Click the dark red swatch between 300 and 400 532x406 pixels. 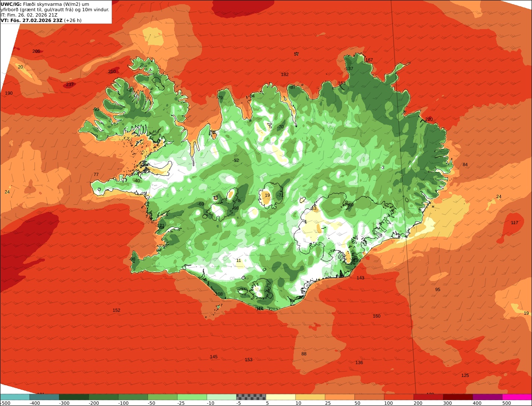(x=458, y=397)
